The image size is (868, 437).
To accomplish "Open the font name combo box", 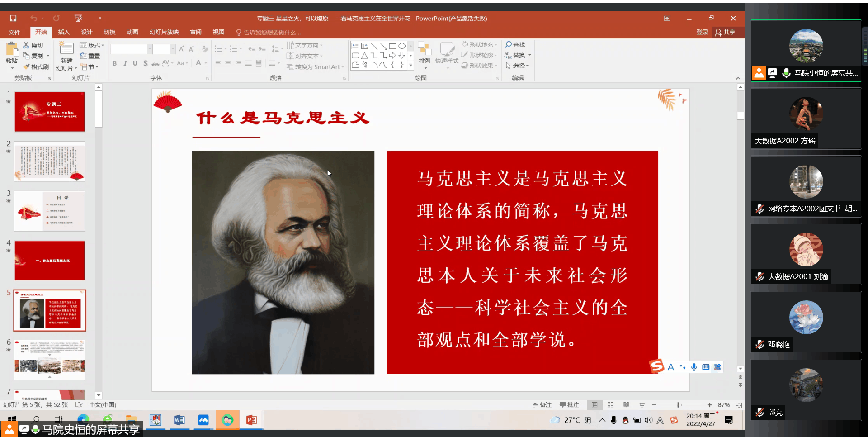I will click(x=131, y=49).
